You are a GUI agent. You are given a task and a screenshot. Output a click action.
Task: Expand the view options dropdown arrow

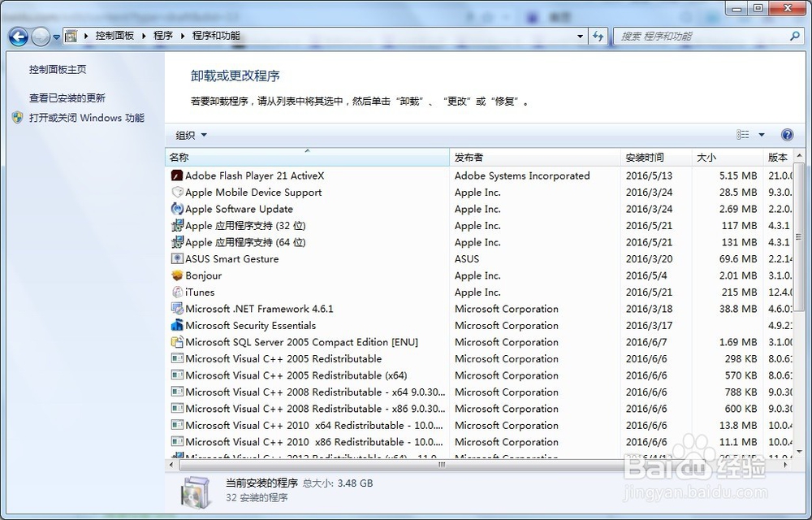762,135
